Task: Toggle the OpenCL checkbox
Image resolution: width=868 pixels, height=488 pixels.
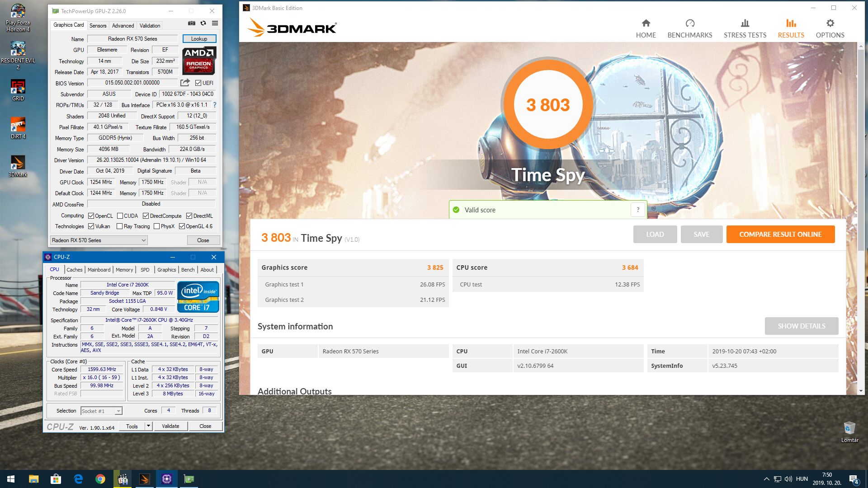Action: (x=91, y=216)
